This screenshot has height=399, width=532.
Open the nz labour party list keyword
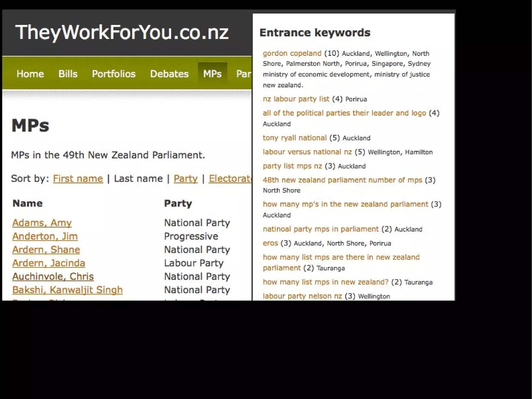[296, 99]
